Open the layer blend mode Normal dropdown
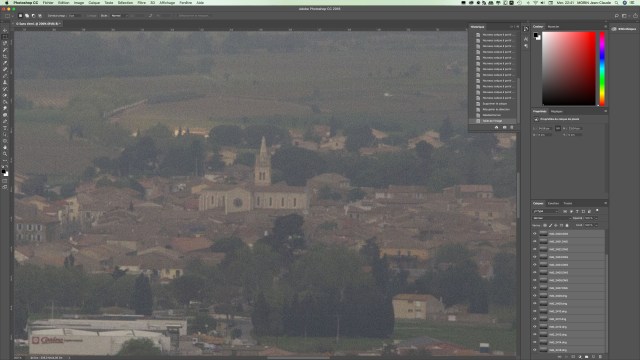640x360 pixels. point(552,218)
